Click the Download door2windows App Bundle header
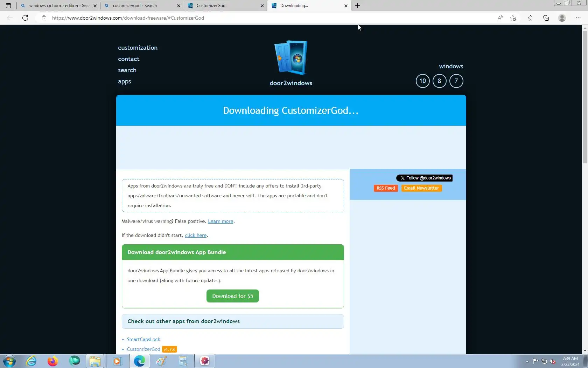 point(233,252)
